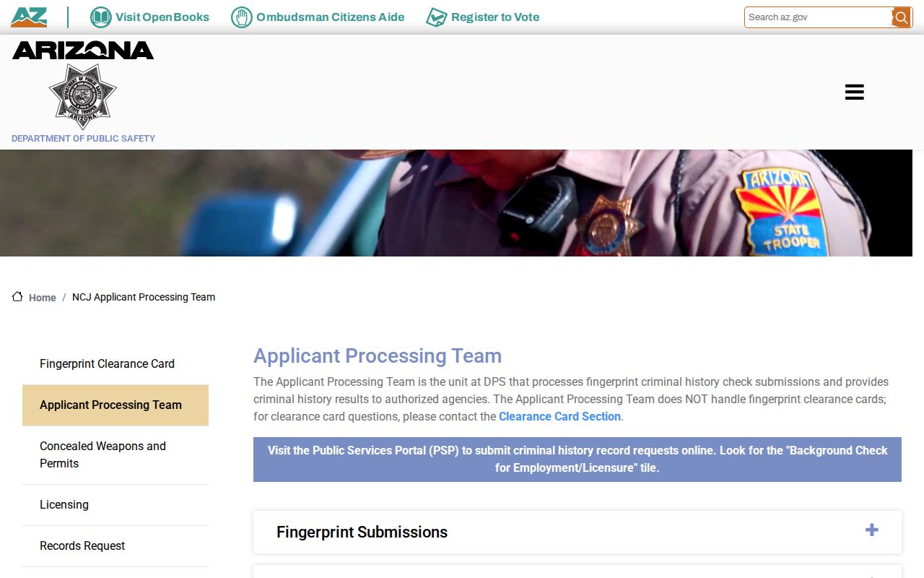Click the Fingerprint Submissions accordion heading
The image size is (924, 578).
click(362, 532)
